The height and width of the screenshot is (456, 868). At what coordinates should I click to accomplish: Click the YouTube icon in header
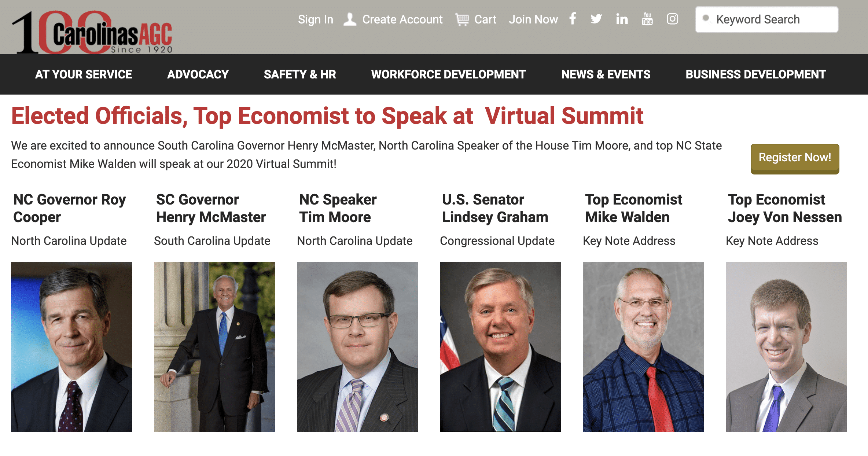tap(647, 19)
